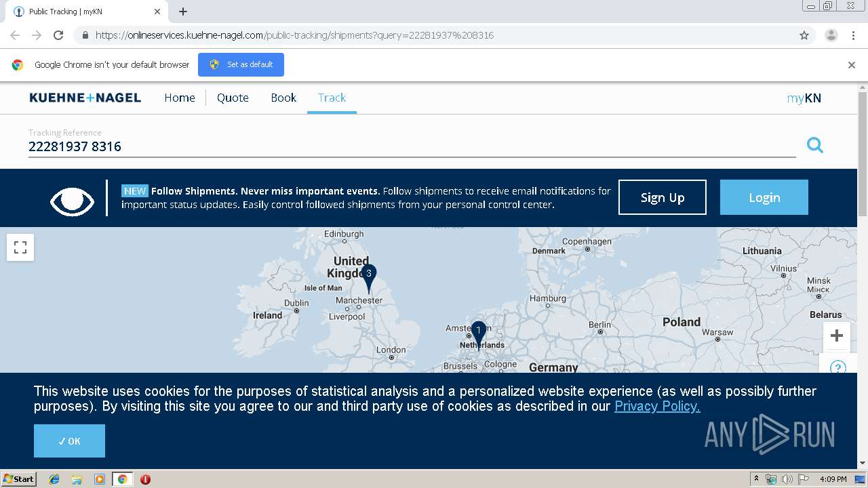Dismiss the default browser notification bar
The height and width of the screenshot is (488, 868).
[852, 65]
